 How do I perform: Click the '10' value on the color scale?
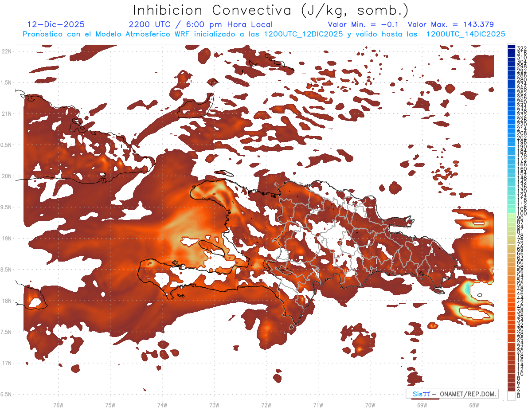tap(520, 374)
